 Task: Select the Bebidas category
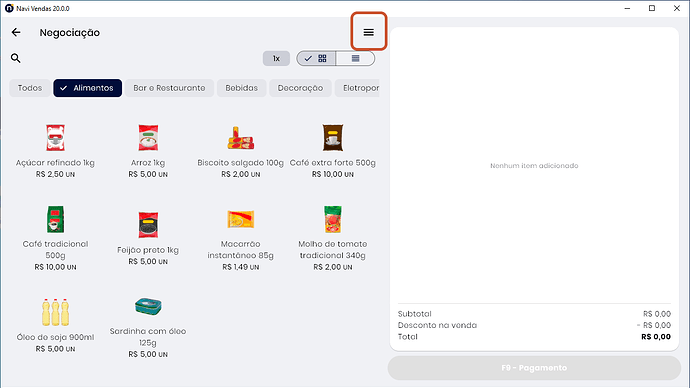pos(242,88)
